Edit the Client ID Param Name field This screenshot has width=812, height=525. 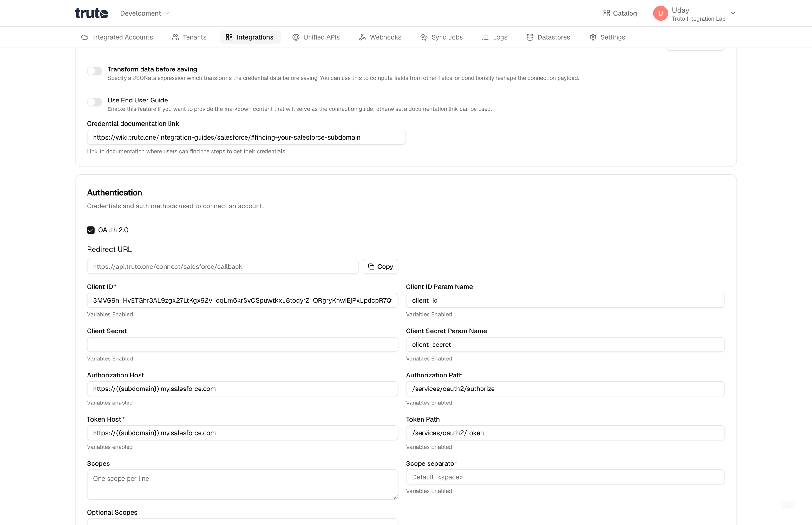[565, 300]
